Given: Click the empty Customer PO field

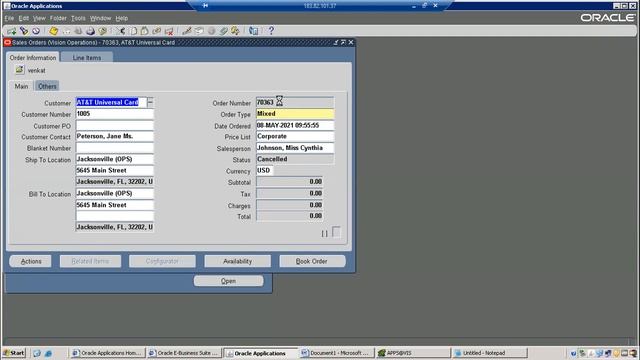Looking at the screenshot, I should (115, 125).
